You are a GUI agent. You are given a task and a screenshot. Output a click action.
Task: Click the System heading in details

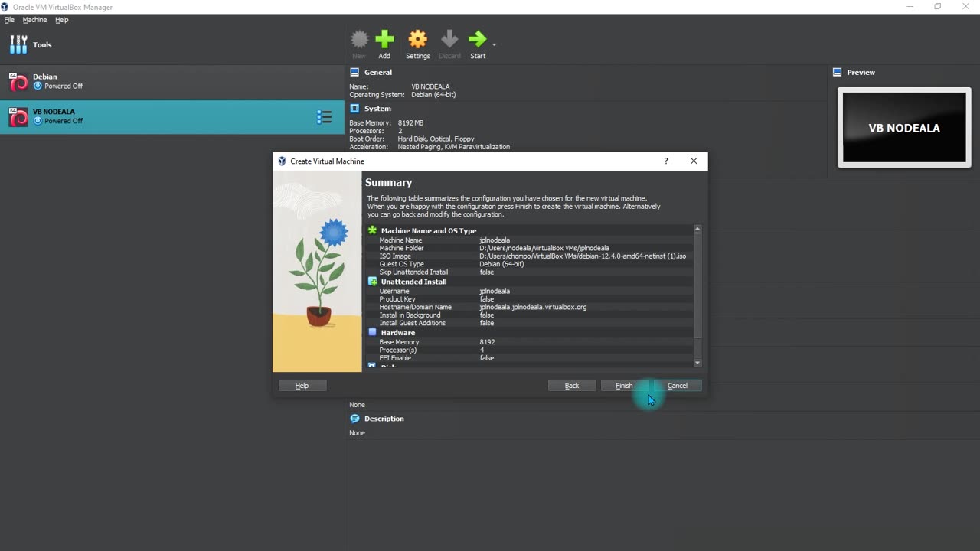pyautogui.click(x=377, y=109)
